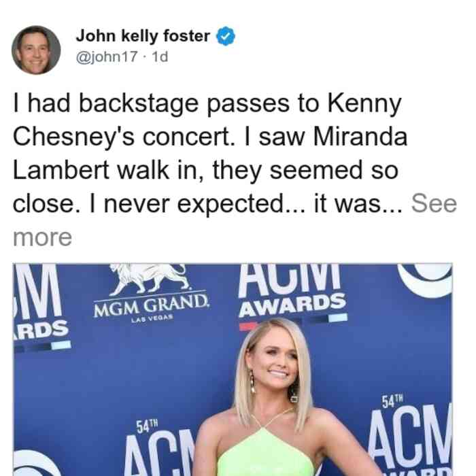The width and height of the screenshot is (476, 476).
Task: Click the gray word 'more' under the text
Action: pyautogui.click(x=42, y=237)
